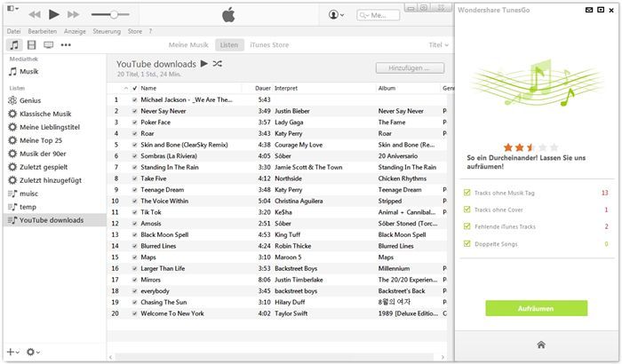Open the add playlist plus dropdown
Screen dimensions: 622x364
(x=12, y=352)
